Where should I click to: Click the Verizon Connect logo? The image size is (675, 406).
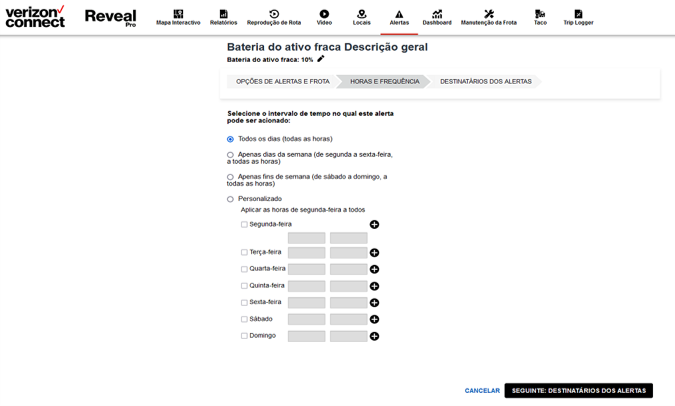pos(35,17)
